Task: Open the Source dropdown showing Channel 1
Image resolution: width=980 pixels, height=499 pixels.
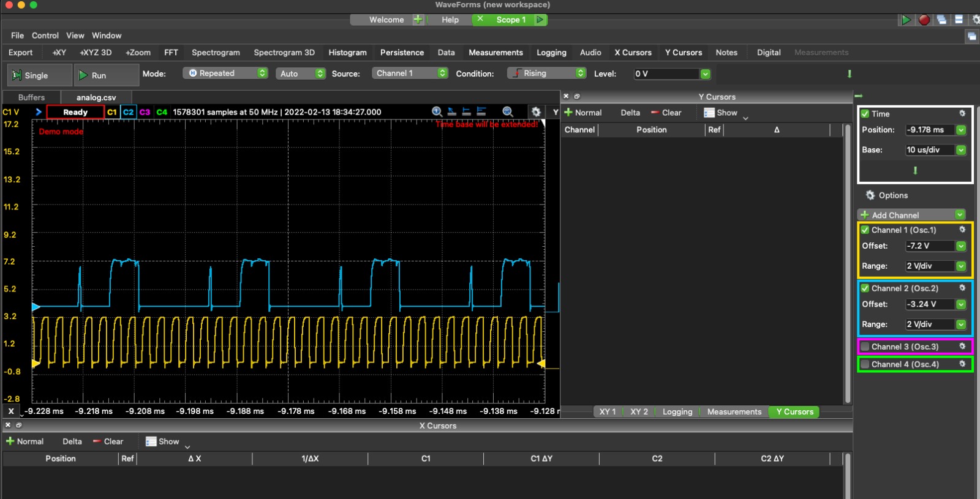Action: pos(410,73)
